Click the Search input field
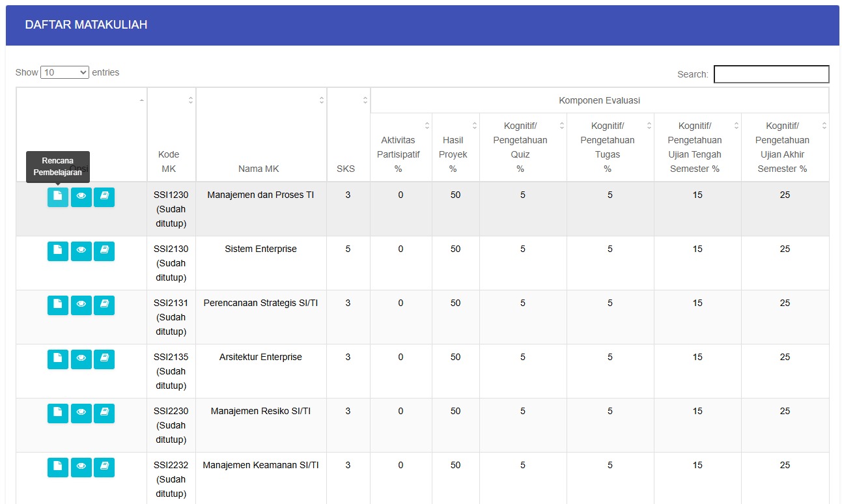Image resolution: width=842 pixels, height=504 pixels. [772, 74]
